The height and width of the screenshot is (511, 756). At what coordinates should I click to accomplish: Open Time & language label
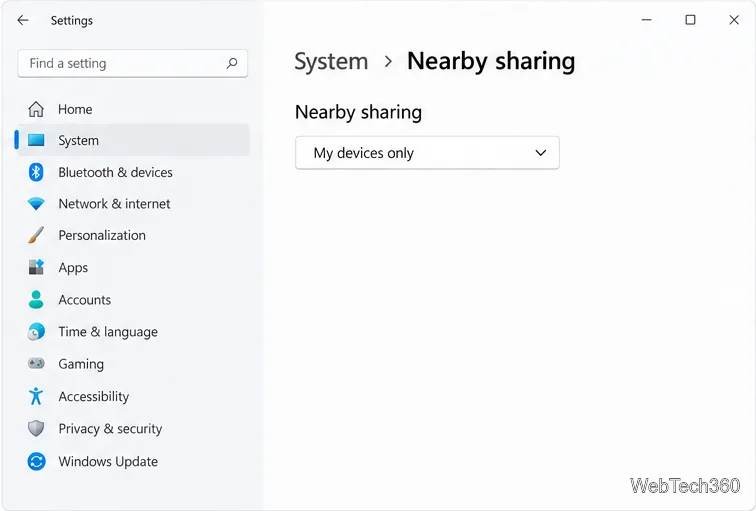pos(108,332)
